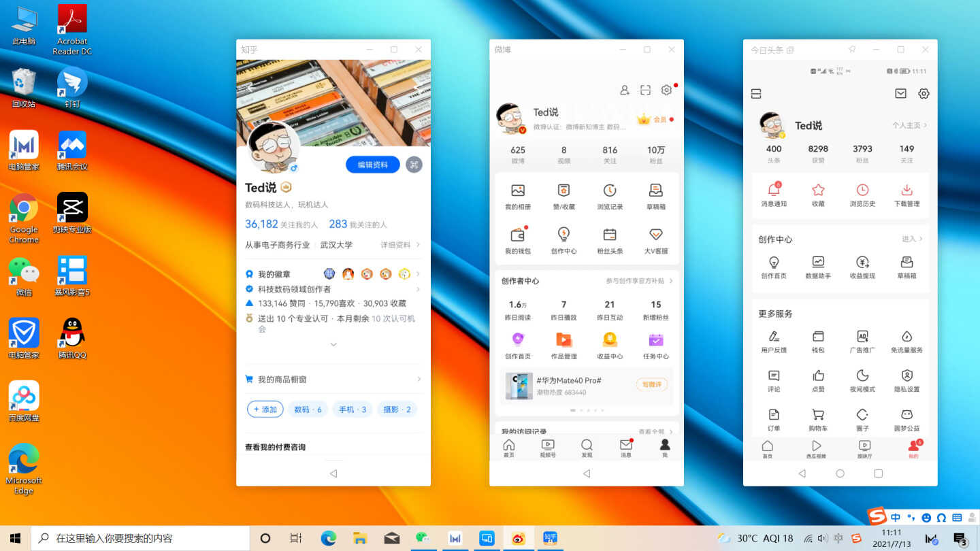This screenshot has height=551, width=980.
Task: Switch to 发现 tab in Weibo
Action: click(587, 448)
